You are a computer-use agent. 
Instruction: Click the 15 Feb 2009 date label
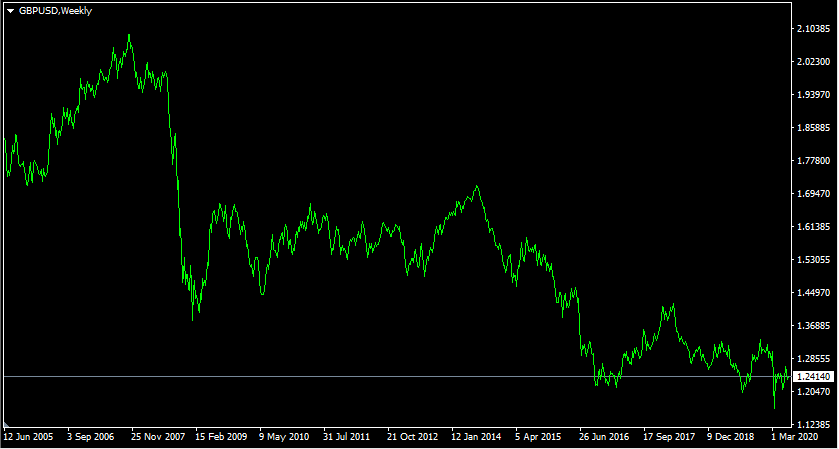[220, 437]
